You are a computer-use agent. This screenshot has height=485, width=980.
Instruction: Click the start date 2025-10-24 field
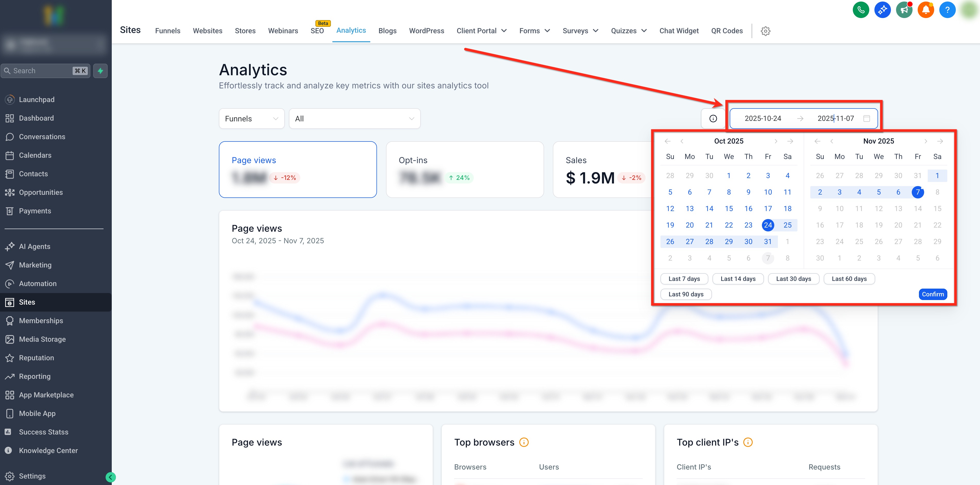click(762, 118)
